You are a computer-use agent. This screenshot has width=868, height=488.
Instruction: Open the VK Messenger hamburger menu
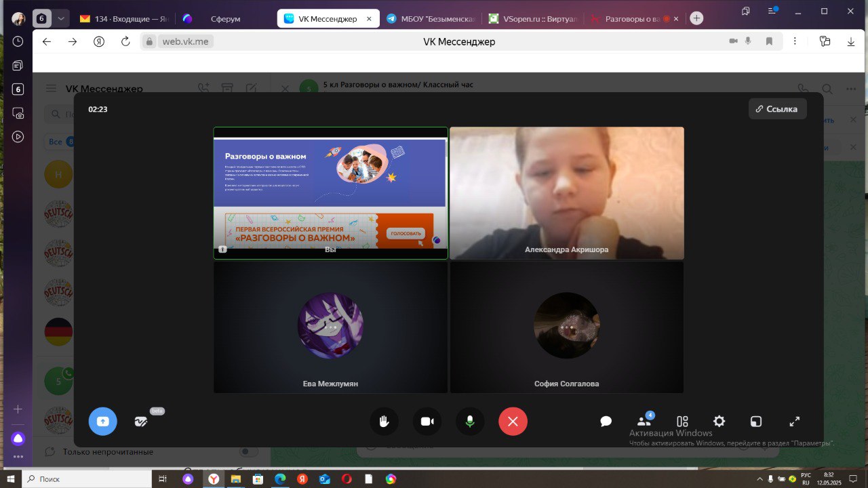pos(51,89)
